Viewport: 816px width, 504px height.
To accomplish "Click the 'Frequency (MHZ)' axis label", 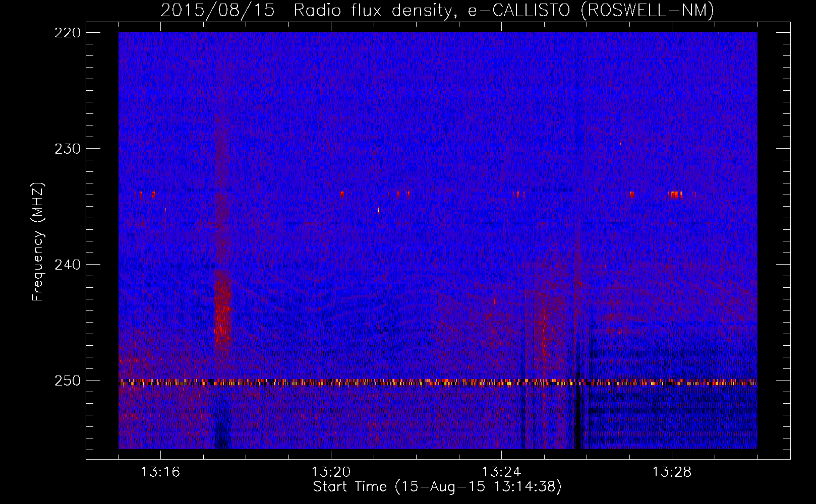I will [38, 242].
